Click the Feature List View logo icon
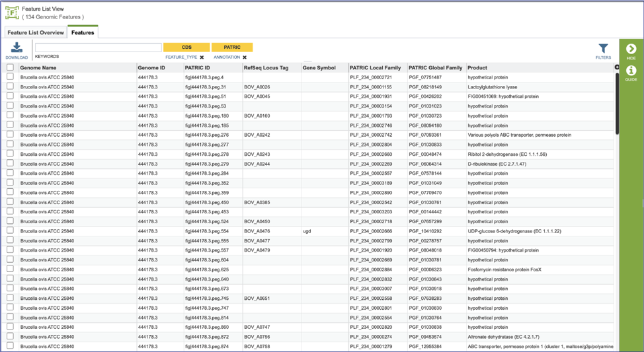Viewport: 644px width, 352px height. pyautogui.click(x=12, y=13)
